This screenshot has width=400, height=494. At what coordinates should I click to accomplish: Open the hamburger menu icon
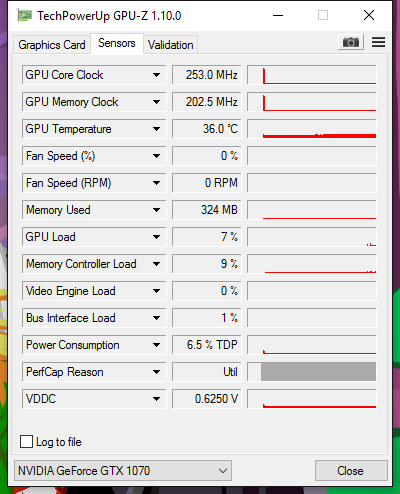coord(378,42)
